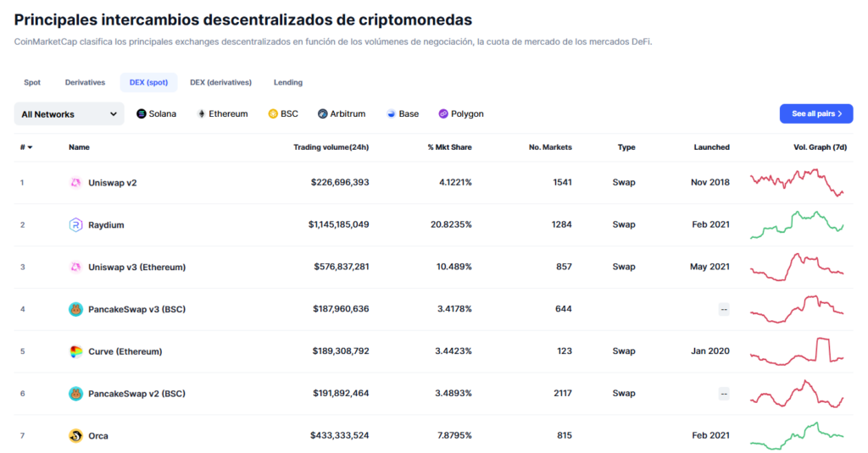The width and height of the screenshot is (868, 453).
Task: Sort by % Mkt Share header
Action: pos(449,147)
